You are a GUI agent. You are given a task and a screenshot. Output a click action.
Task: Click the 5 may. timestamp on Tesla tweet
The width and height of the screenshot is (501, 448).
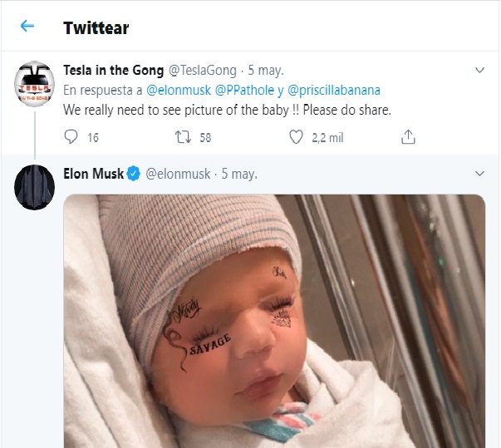click(x=268, y=70)
